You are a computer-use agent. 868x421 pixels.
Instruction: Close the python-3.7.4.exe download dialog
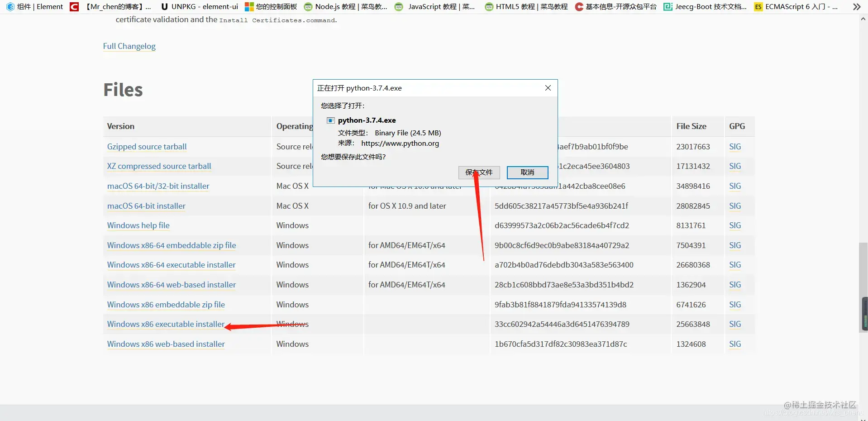point(548,88)
